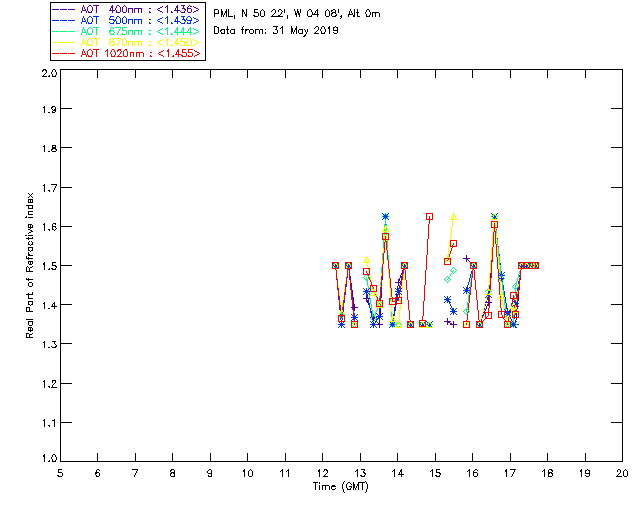
Task: Click the AOT 675nm legend entry
Action: [x=127, y=31]
